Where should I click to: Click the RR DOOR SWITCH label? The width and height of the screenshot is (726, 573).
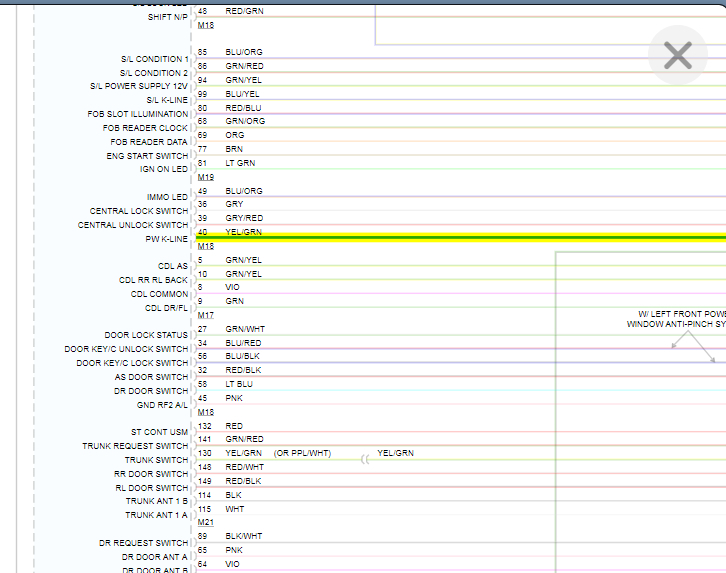[x=151, y=474]
